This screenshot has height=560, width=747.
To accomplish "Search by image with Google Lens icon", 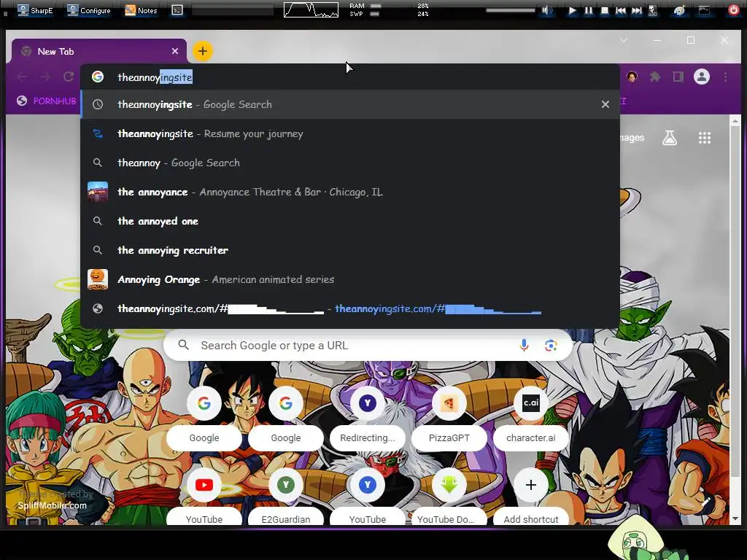I will click(551, 345).
